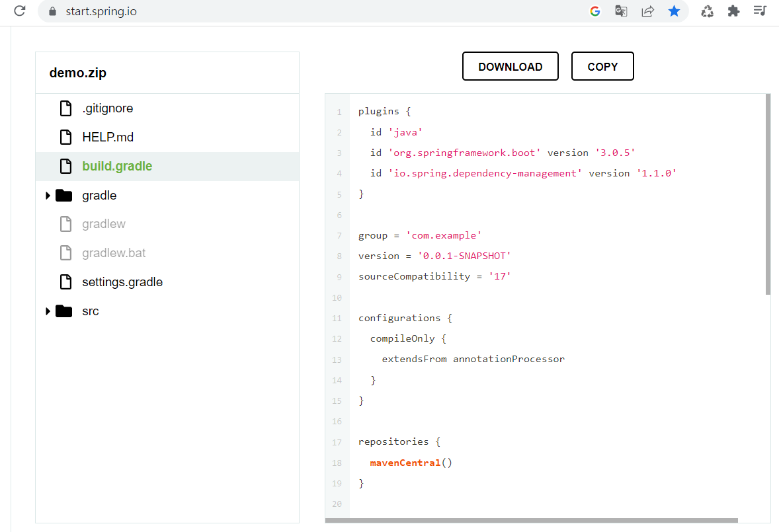Click the 'compileOnly {' line
Viewport: 779px width, 532px height.
click(409, 338)
